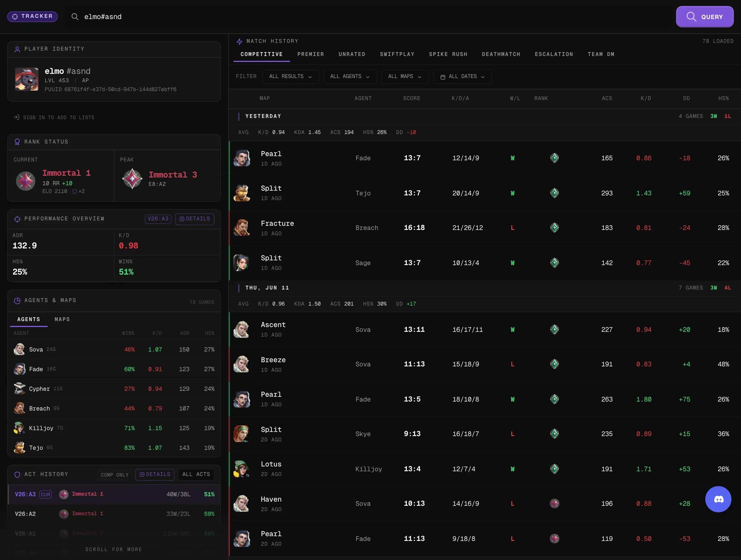Switch to the Competitive tab
Viewport: 741px width, 560px height.
[x=261, y=54]
